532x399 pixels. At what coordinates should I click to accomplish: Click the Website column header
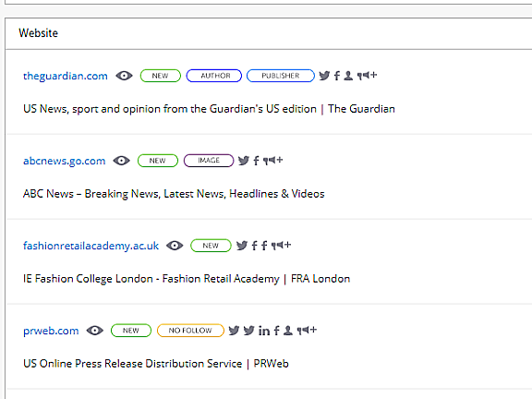click(x=39, y=33)
